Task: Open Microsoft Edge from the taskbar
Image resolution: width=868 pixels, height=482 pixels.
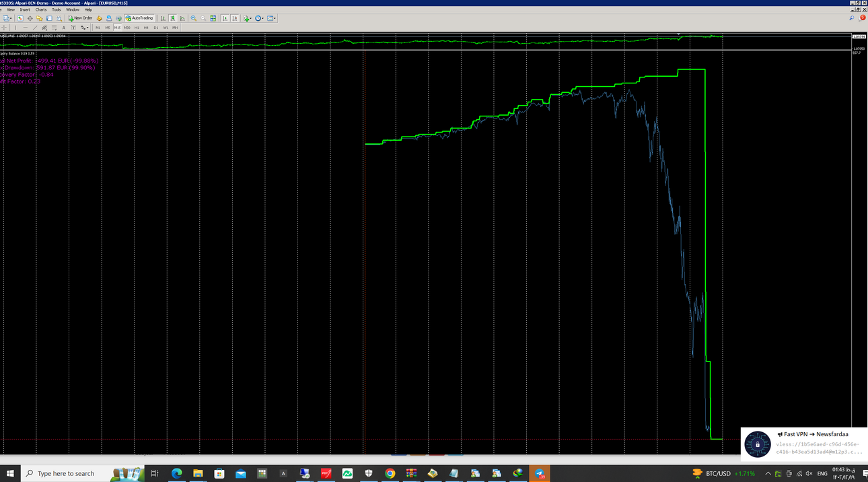Action: tap(176, 473)
